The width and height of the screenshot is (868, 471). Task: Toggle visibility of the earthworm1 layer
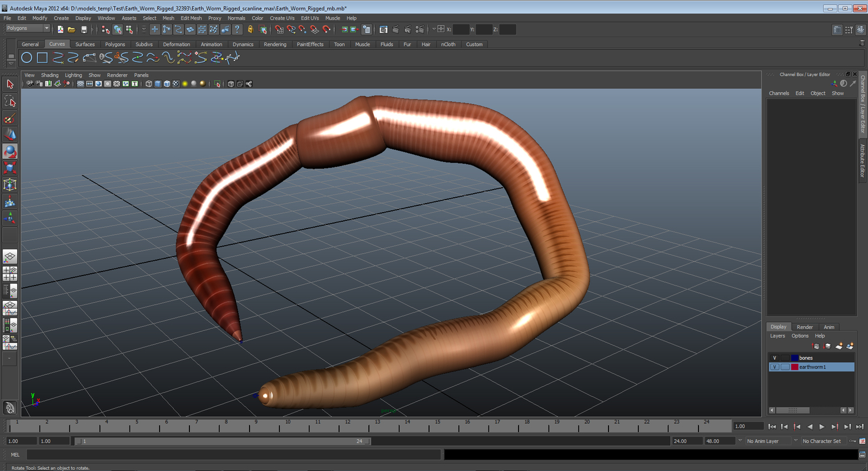[774, 366]
